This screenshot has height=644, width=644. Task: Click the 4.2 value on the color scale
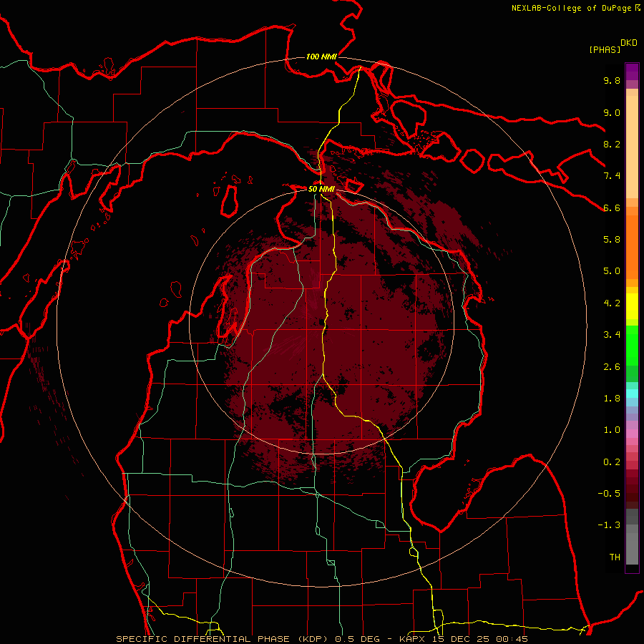click(612, 303)
